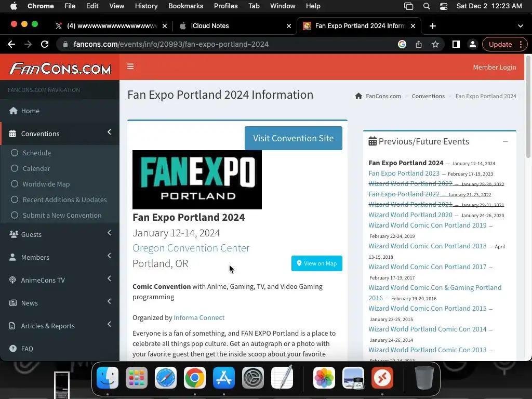Open Spotlight search in menu bar
Image resolution: width=532 pixels, height=399 pixels.
tap(427, 6)
